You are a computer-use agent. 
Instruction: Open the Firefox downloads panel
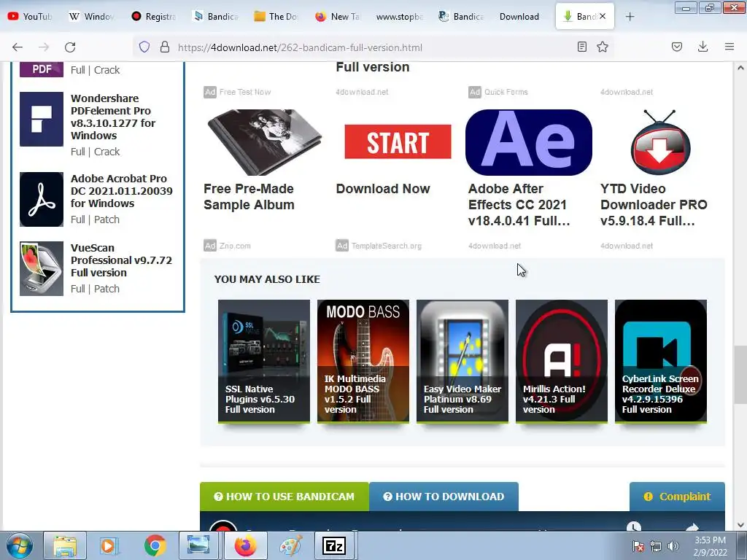click(x=703, y=47)
